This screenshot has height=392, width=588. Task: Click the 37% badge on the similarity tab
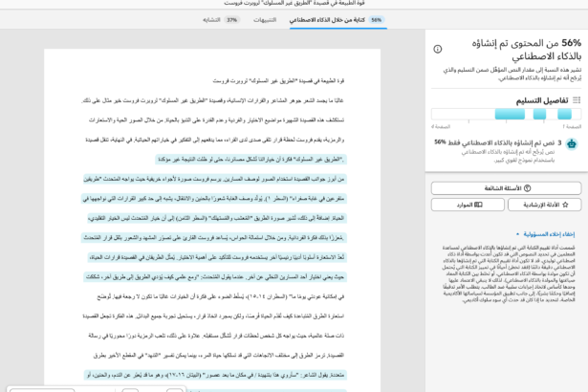[231, 20]
